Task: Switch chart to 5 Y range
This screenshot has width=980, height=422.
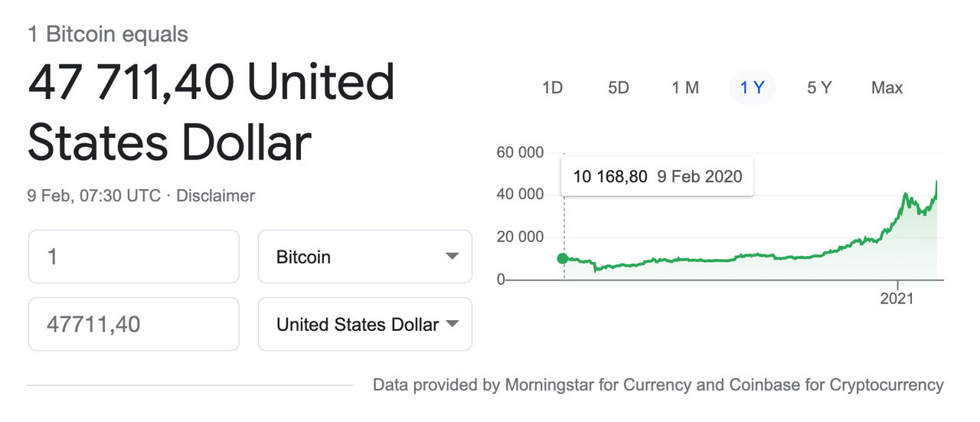Action: [819, 88]
